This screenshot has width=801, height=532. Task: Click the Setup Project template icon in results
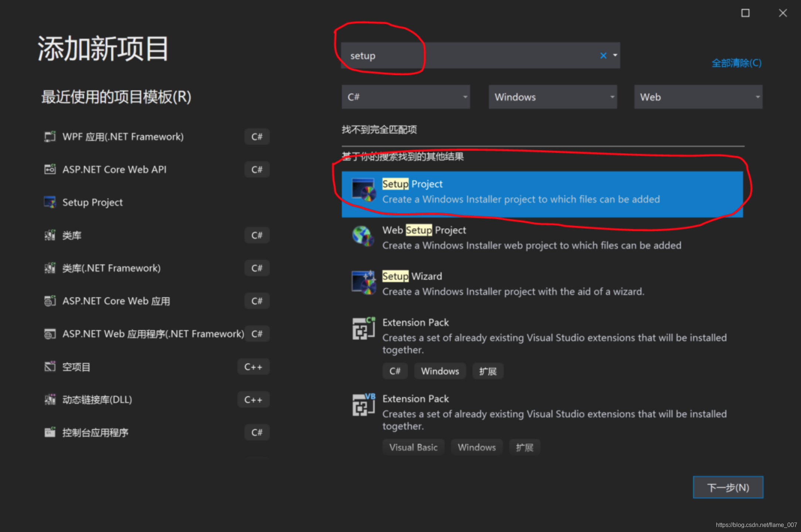pyautogui.click(x=364, y=190)
